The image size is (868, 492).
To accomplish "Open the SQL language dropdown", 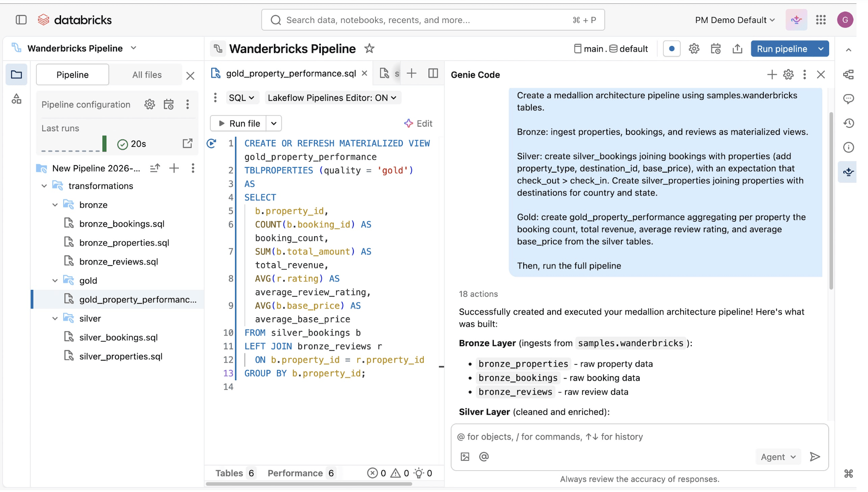I will tap(242, 98).
